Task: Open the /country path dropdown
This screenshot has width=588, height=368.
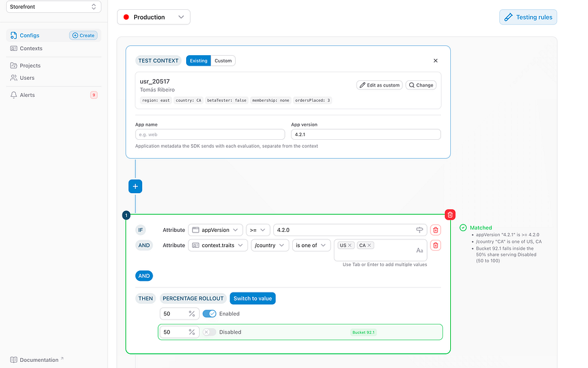Action: click(x=269, y=245)
